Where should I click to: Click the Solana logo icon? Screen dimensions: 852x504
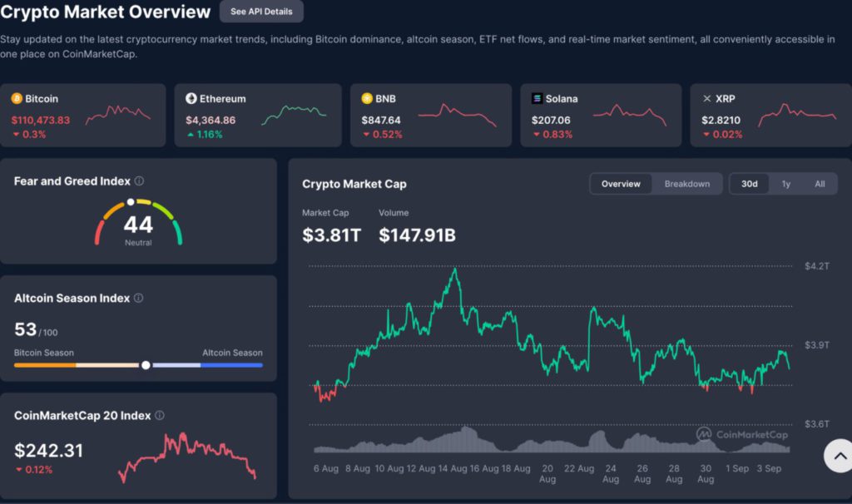click(x=537, y=98)
